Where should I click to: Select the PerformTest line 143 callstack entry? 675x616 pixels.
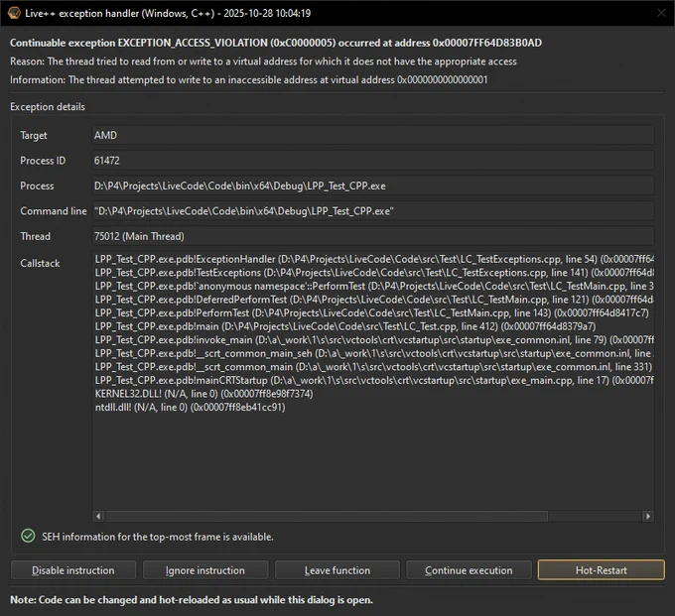[371, 312]
